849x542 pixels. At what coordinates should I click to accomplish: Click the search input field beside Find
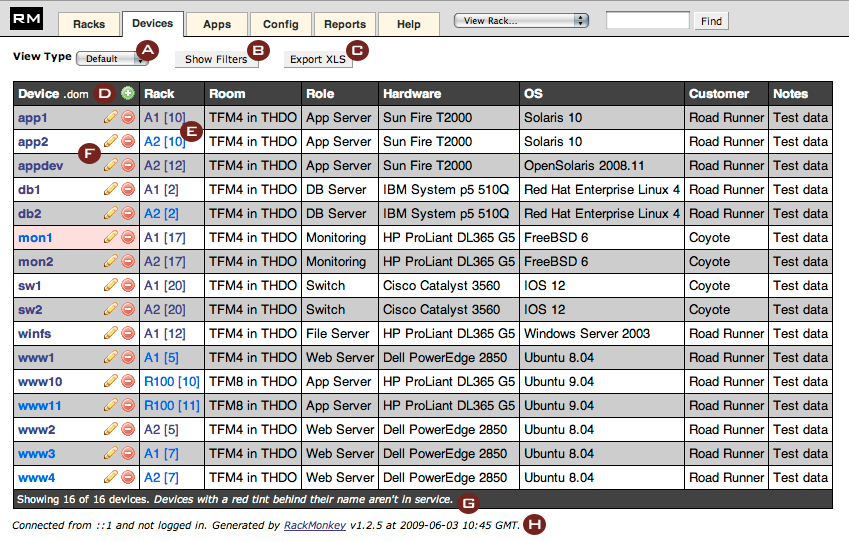(648, 21)
